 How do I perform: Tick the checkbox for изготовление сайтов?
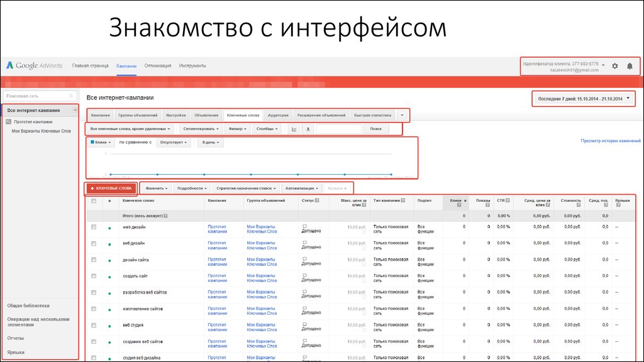coord(94,309)
